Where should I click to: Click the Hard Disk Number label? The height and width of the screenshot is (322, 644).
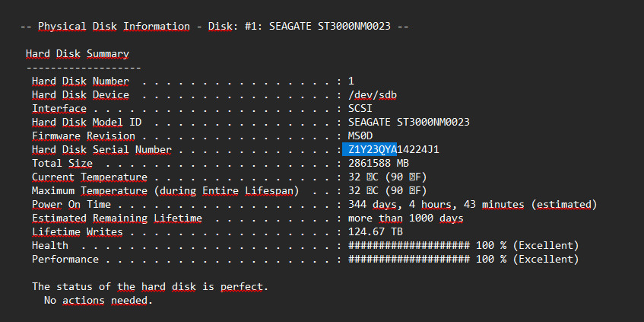80,81
